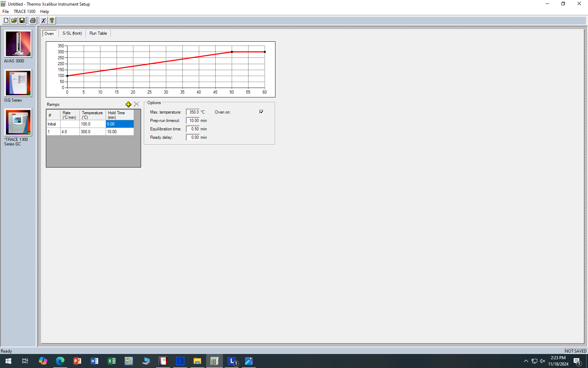This screenshot has height=368, width=588.
Task: Select the TRACE 1300 Series GC icon
Action: click(x=18, y=122)
